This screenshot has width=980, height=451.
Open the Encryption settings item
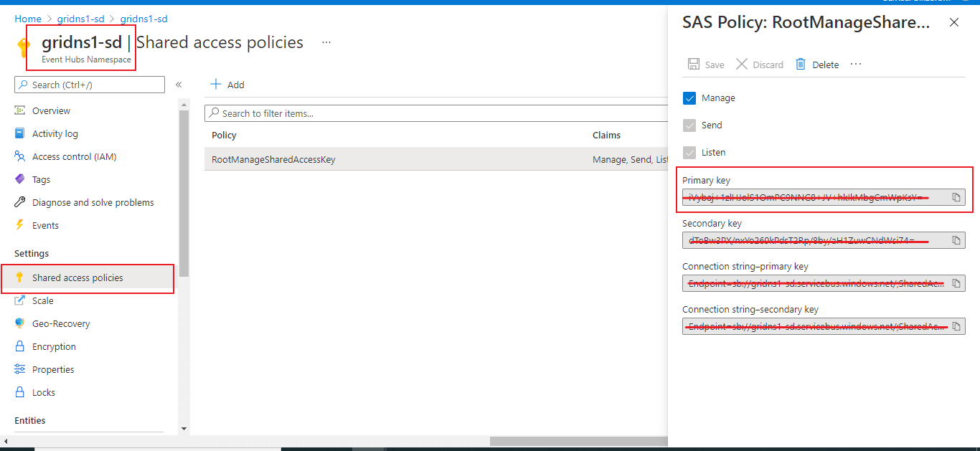54,346
